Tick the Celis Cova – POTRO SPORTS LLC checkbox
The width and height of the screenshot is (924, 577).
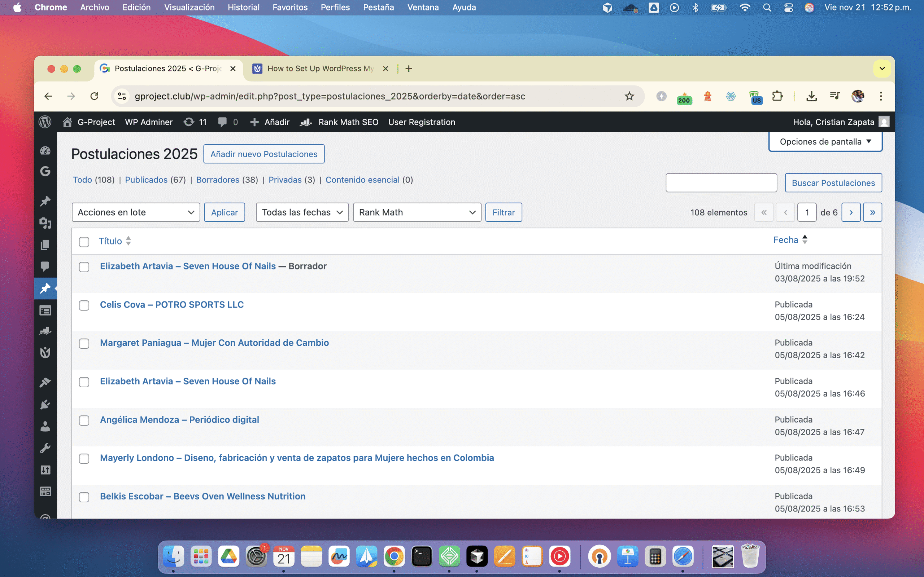click(84, 305)
